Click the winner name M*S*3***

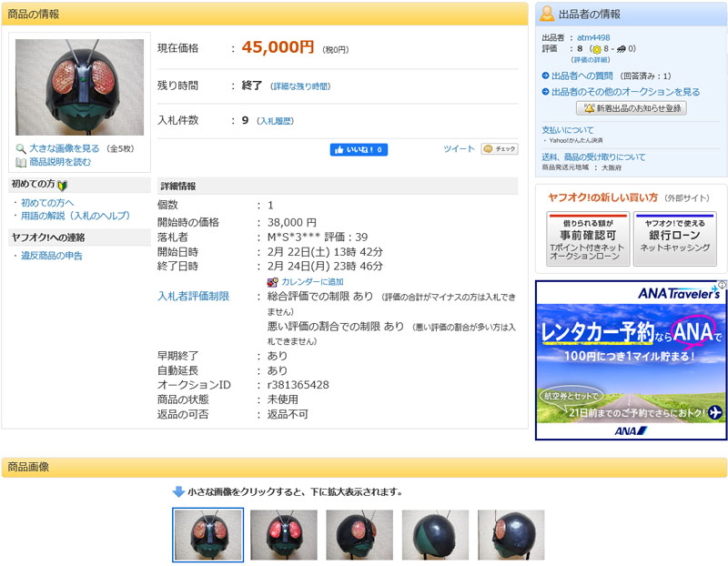coord(293,238)
